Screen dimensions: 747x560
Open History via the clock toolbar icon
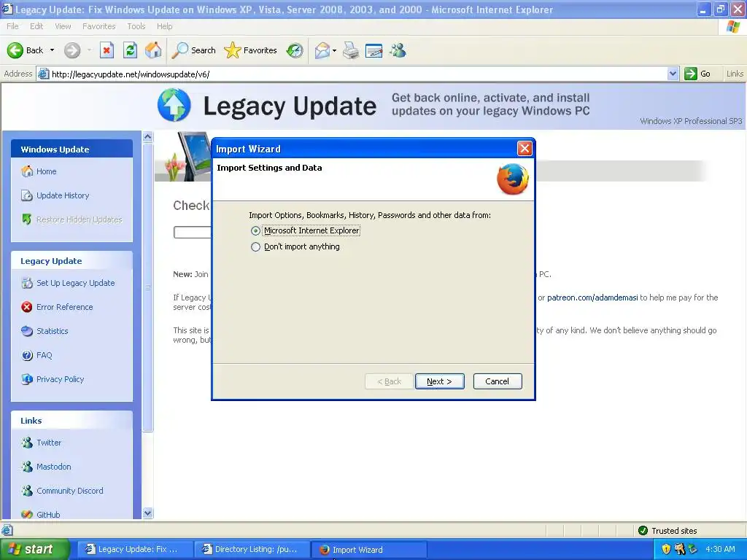[x=295, y=50]
